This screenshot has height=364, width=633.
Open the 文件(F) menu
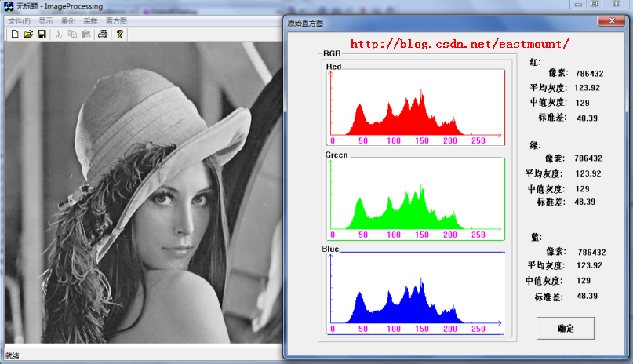19,21
